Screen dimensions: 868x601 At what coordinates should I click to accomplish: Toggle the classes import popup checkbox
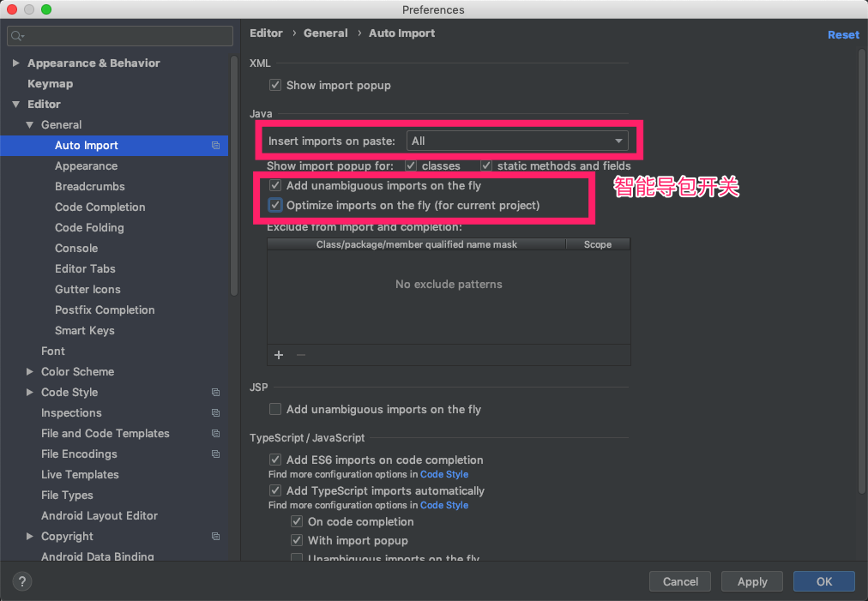pos(411,165)
